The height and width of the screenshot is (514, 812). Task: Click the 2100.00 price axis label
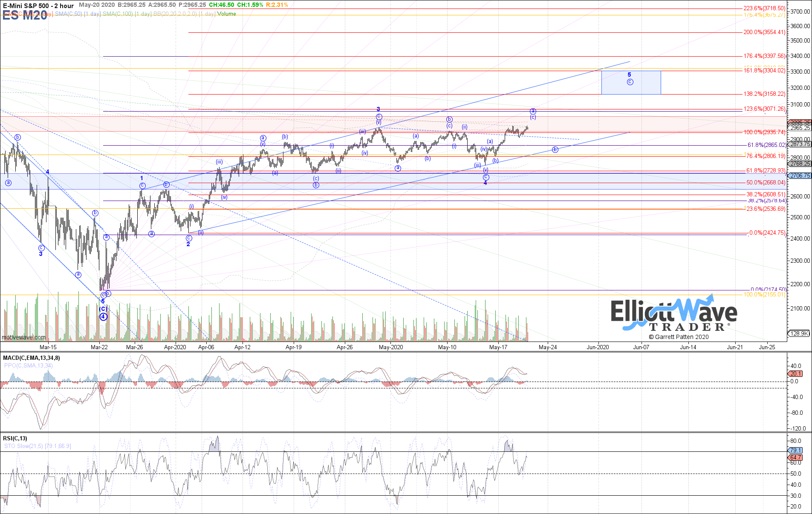click(x=800, y=308)
